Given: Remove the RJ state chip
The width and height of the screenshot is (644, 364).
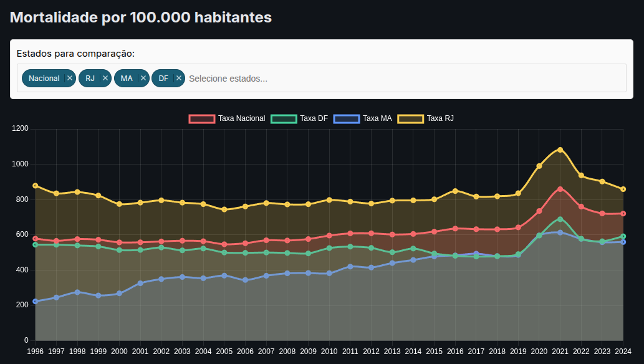Looking at the screenshot, I should 105,79.
